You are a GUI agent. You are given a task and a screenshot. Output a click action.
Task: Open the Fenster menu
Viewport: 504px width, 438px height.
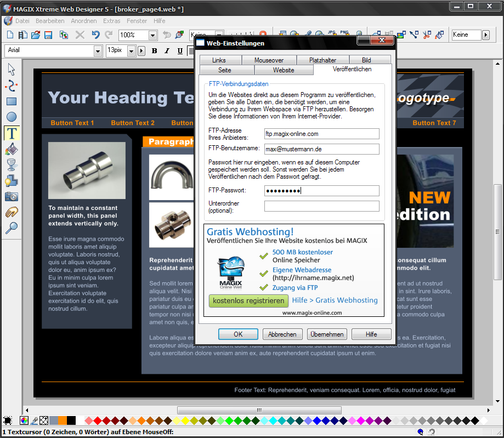[x=137, y=21]
